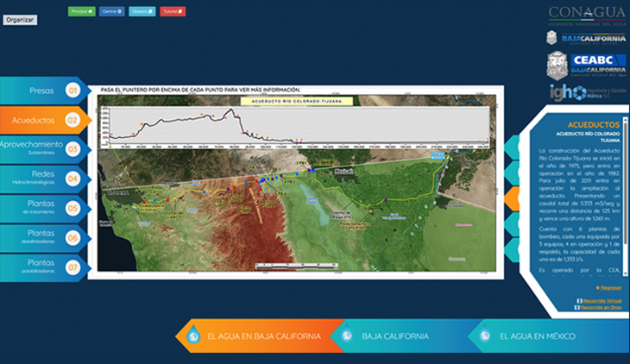Switch to the Baja California bottom section
Viewport: 630px width, 364px height.
tap(406, 336)
